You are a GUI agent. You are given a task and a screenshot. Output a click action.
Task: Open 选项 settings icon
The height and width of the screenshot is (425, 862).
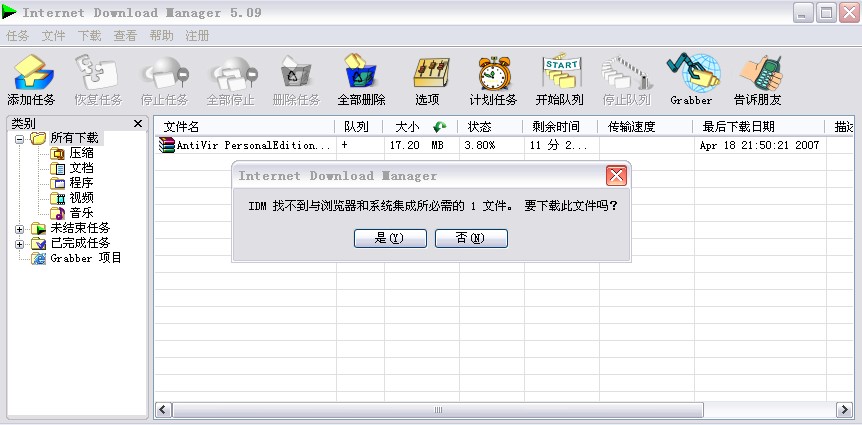pos(430,73)
